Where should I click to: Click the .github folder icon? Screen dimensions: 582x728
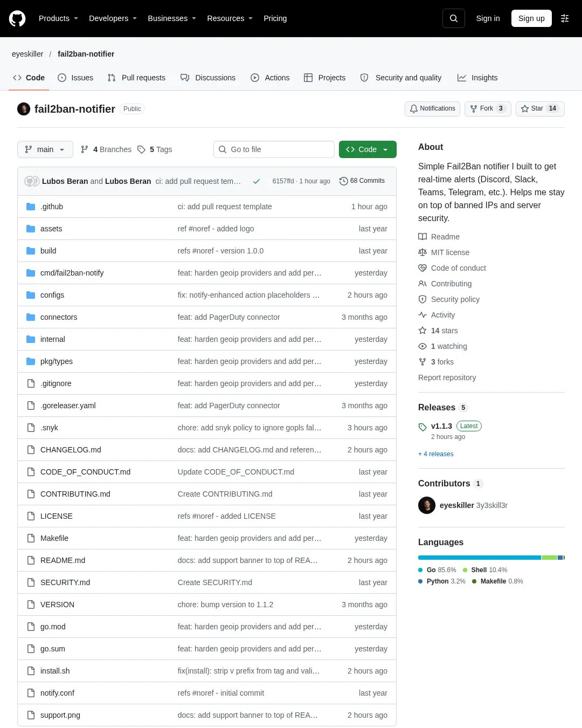31,207
